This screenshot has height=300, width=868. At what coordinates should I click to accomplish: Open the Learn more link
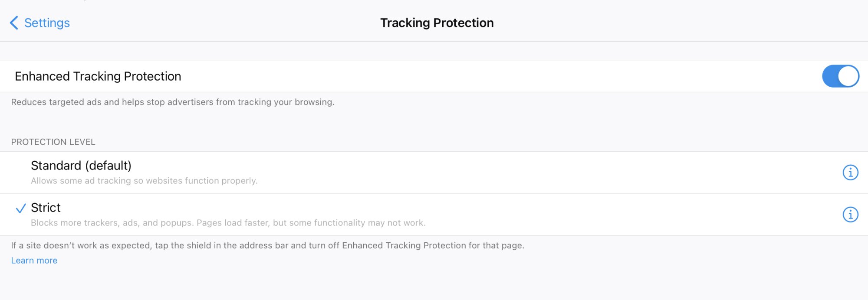[34, 261]
